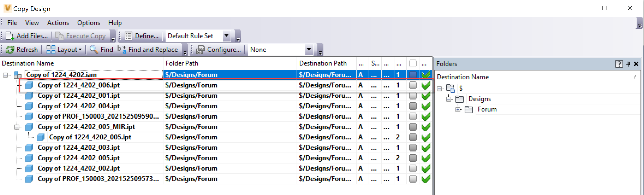This screenshot has height=195, width=644.
Task: Open the Define rule set dialog
Action: tap(142, 36)
